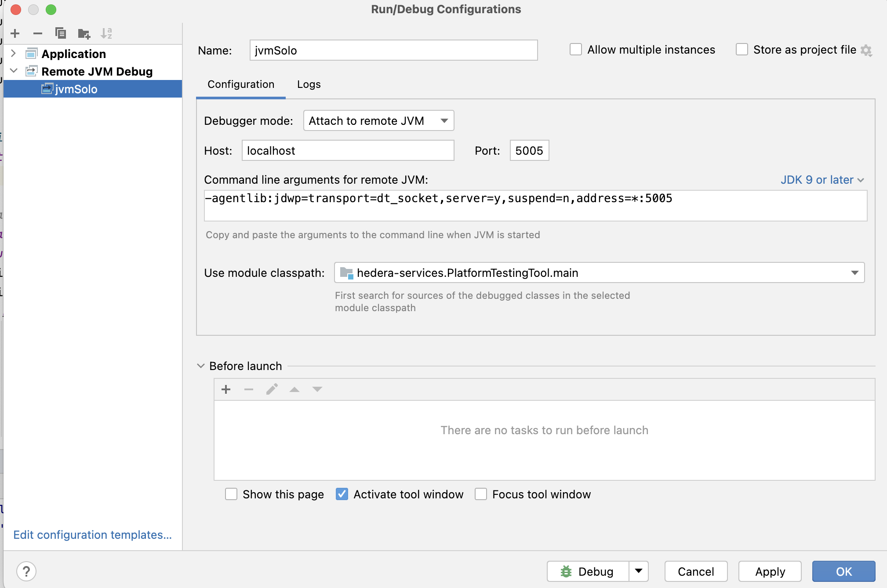The width and height of the screenshot is (887, 588).
Task: Switch to the Logs tab
Action: click(x=308, y=84)
